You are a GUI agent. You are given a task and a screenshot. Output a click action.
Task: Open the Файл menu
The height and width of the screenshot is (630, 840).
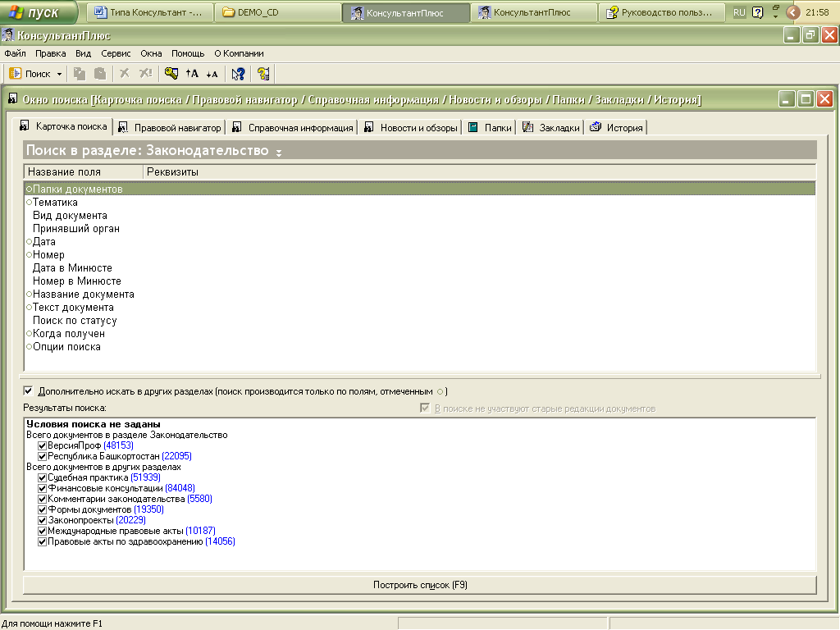(15, 53)
